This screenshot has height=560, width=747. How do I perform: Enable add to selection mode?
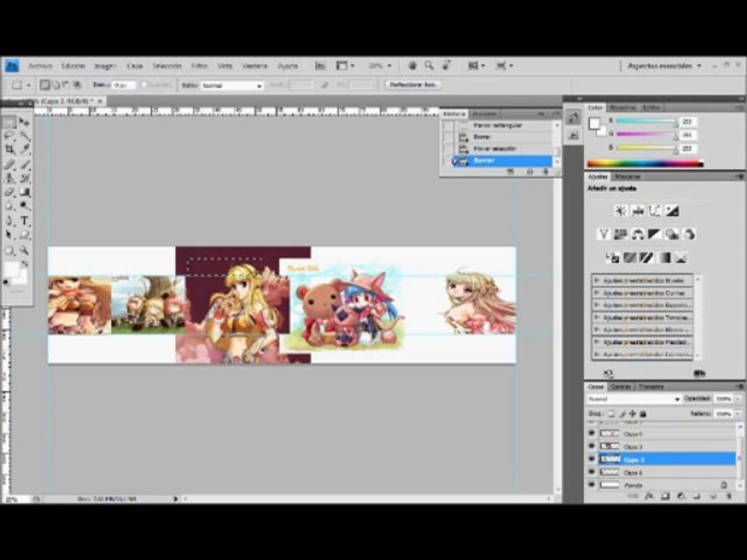click(56, 85)
